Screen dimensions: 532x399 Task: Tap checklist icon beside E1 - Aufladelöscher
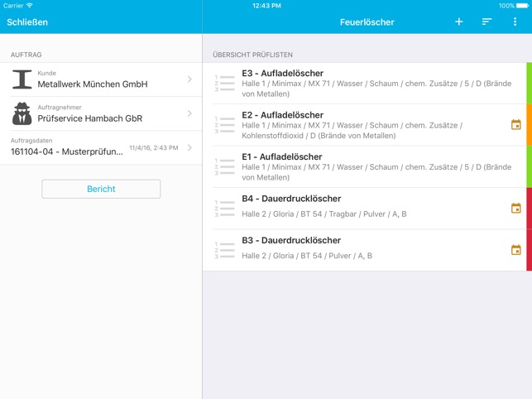coord(224,166)
